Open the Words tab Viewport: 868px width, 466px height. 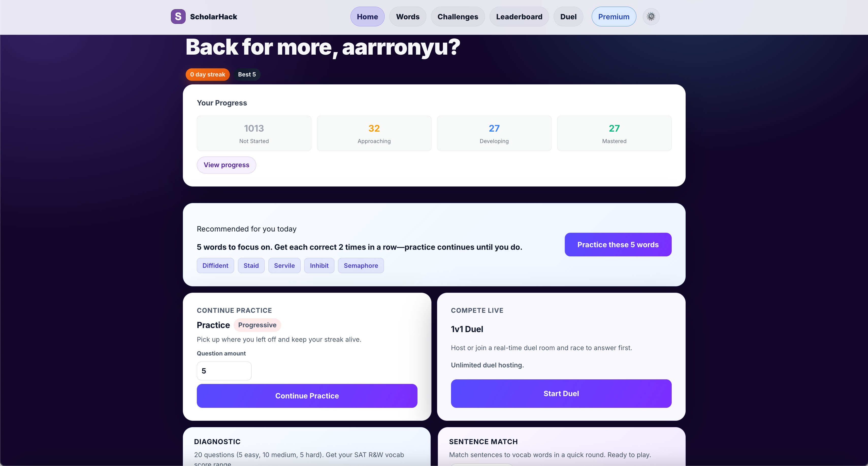(x=407, y=17)
